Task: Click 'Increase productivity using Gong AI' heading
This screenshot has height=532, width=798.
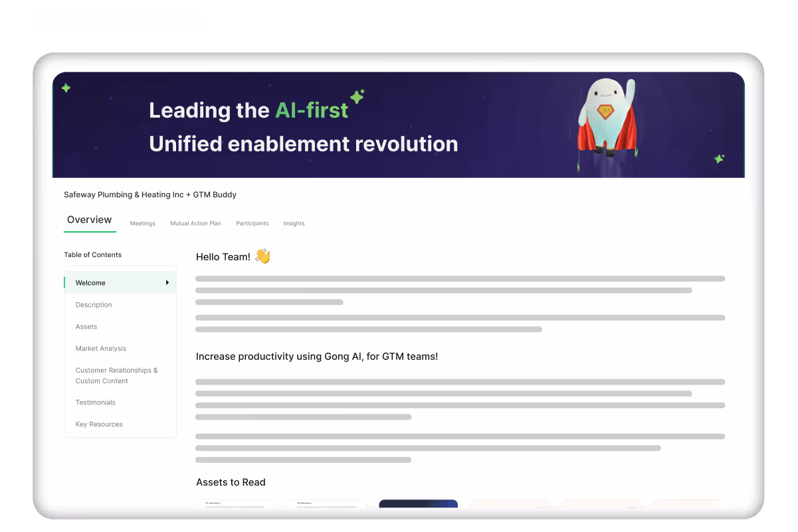Action: coord(317,357)
